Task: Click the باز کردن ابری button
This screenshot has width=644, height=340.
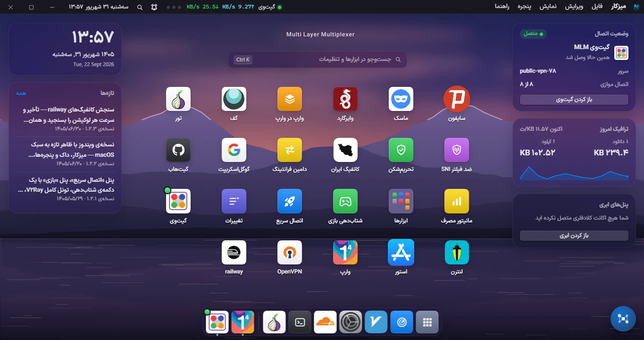Action: point(574,236)
